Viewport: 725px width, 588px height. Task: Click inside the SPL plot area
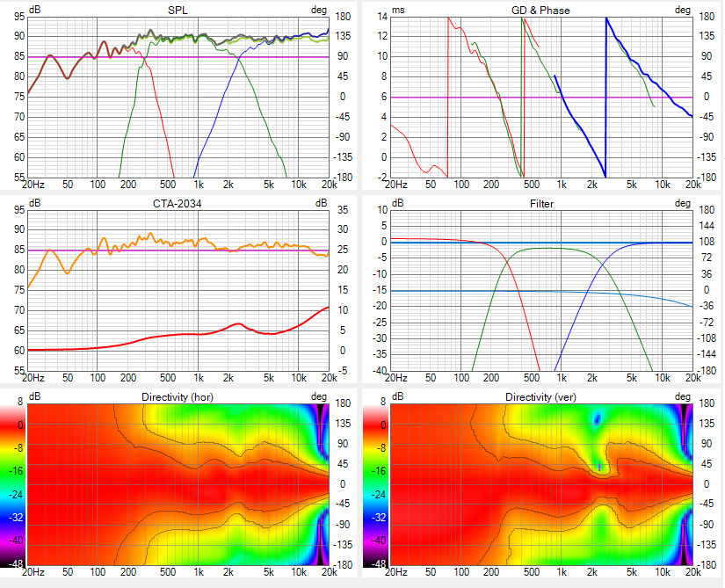coord(178,97)
